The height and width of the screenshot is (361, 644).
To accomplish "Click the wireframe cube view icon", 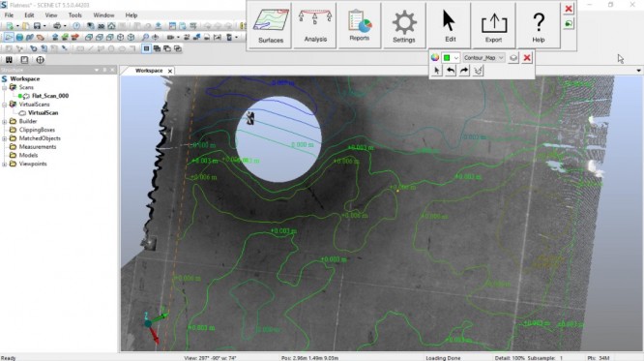I will [x=120, y=38].
